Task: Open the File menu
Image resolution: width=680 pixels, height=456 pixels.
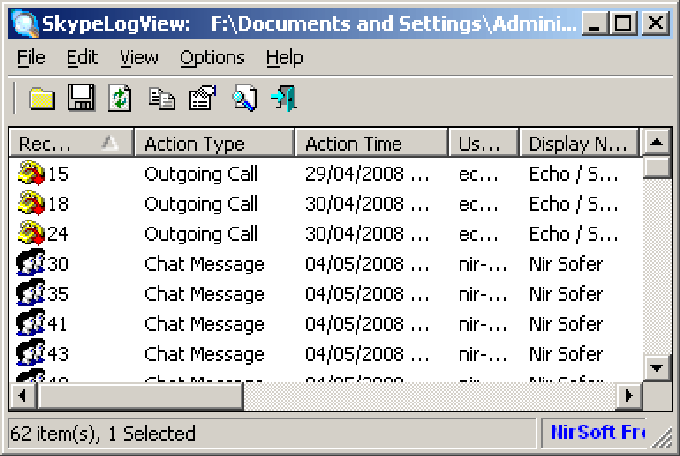Action: 31,58
